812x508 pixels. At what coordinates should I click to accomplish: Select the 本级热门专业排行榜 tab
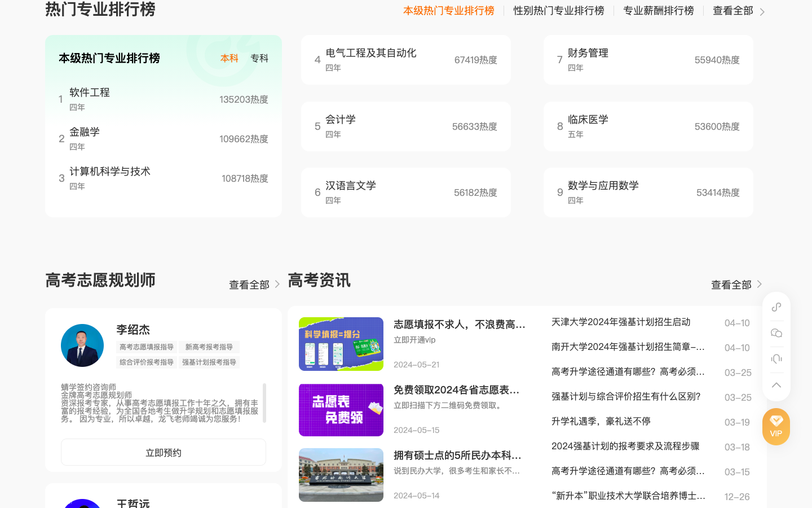[x=448, y=10]
